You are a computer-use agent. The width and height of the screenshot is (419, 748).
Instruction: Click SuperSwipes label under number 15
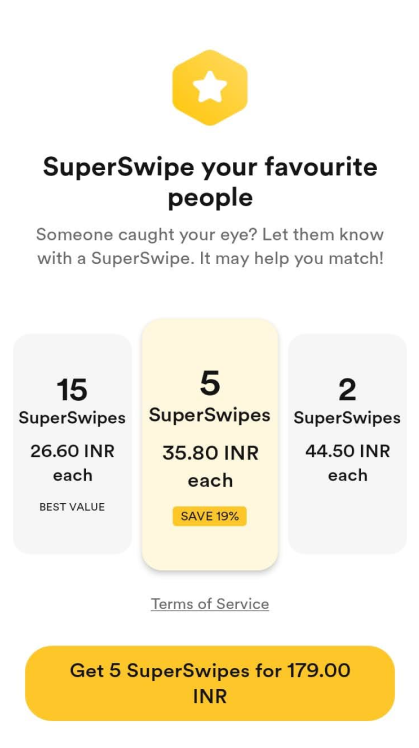pos(72,418)
